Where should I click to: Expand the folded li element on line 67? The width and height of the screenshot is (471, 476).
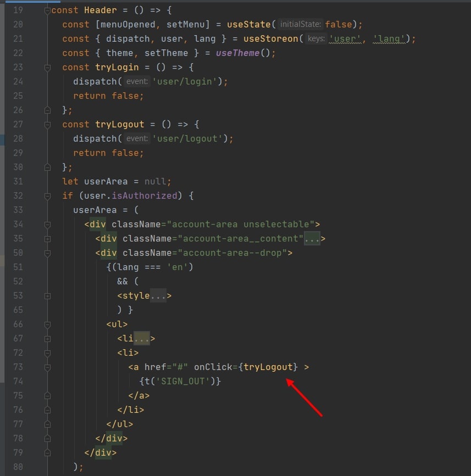click(x=47, y=339)
